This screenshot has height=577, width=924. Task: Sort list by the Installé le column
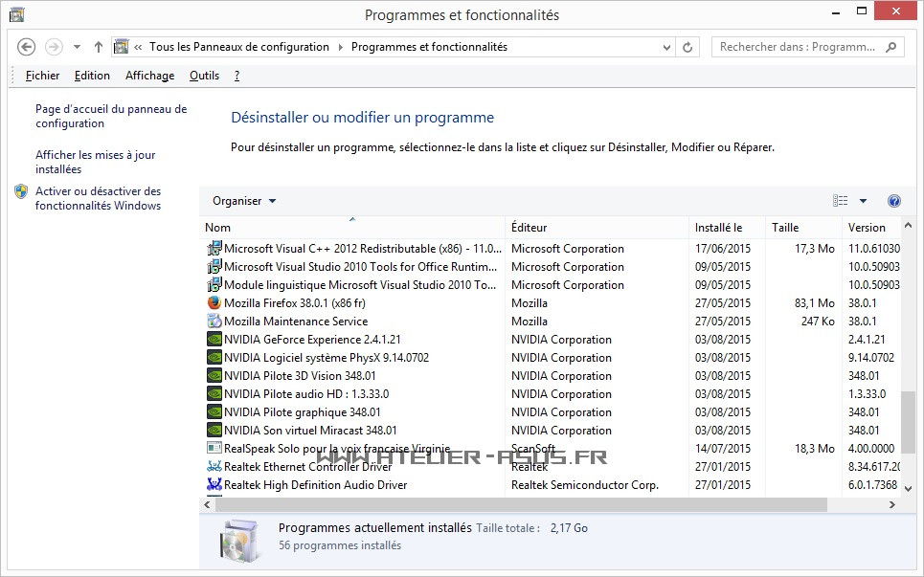(x=718, y=228)
